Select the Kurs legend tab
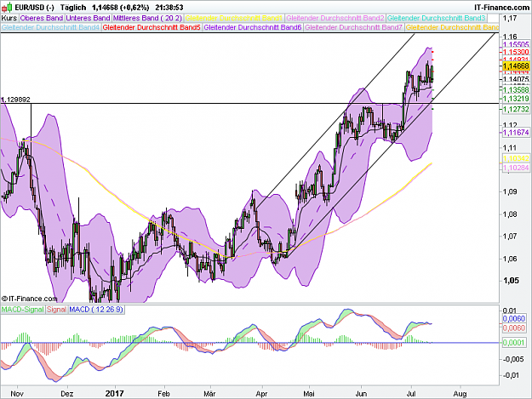Image resolution: width=532 pixels, height=399 pixels. pyautogui.click(x=9, y=18)
